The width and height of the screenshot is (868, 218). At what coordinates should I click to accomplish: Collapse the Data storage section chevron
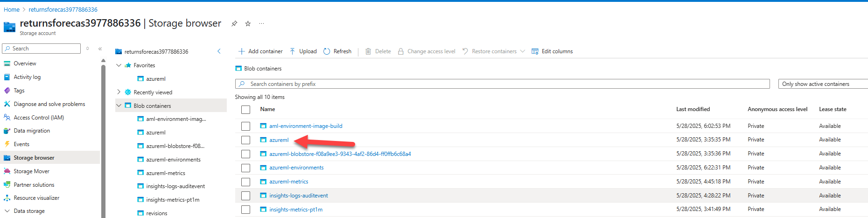(x=7, y=211)
